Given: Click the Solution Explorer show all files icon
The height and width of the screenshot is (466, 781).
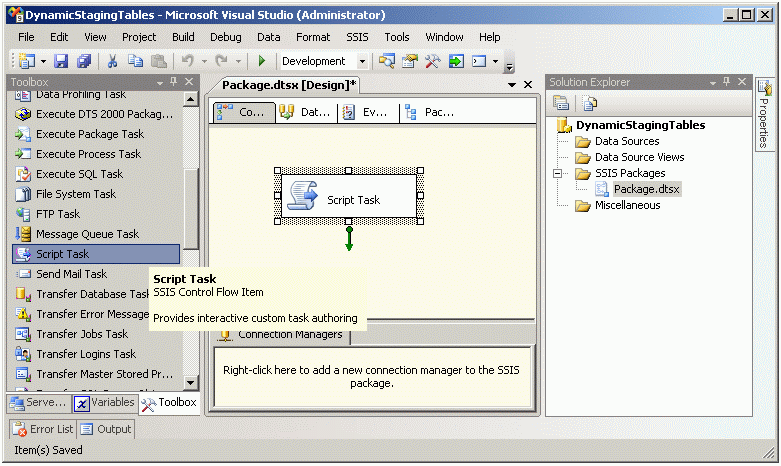Looking at the screenshot, I should pyautogui.click(x=590, y=103).
